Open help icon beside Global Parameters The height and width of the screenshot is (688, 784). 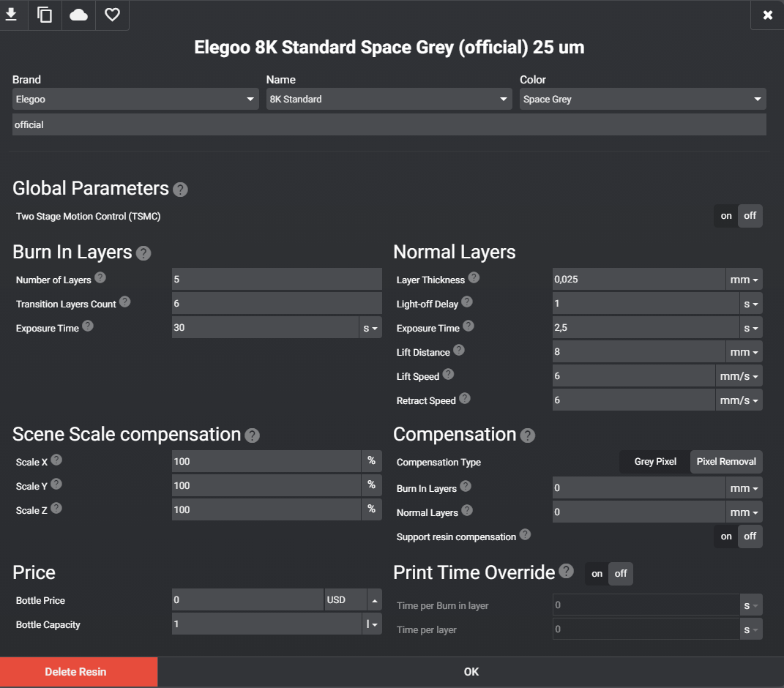coord(180,190)
